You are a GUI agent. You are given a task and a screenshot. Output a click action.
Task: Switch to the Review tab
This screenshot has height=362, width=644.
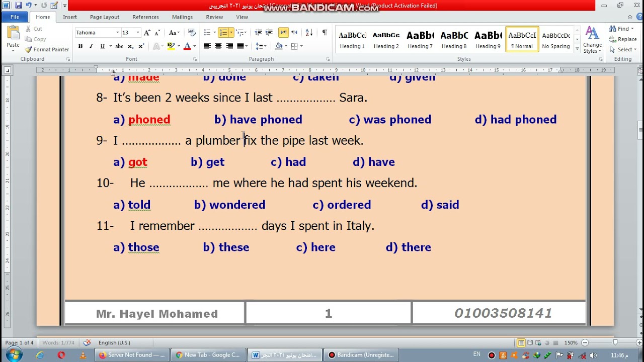pos(214,17)
